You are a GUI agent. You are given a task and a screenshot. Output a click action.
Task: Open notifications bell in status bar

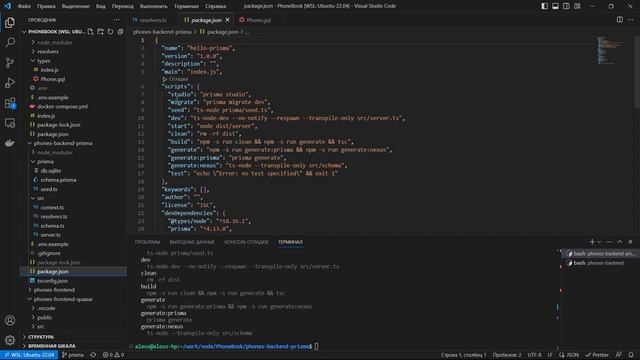631,355
